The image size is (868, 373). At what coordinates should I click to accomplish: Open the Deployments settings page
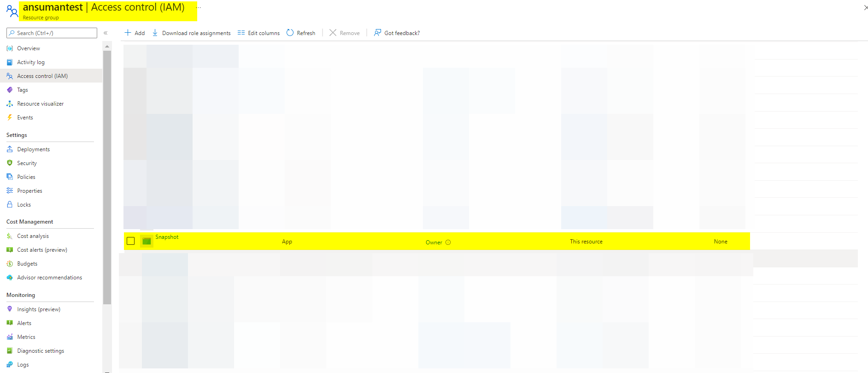(x=34, y=149)
